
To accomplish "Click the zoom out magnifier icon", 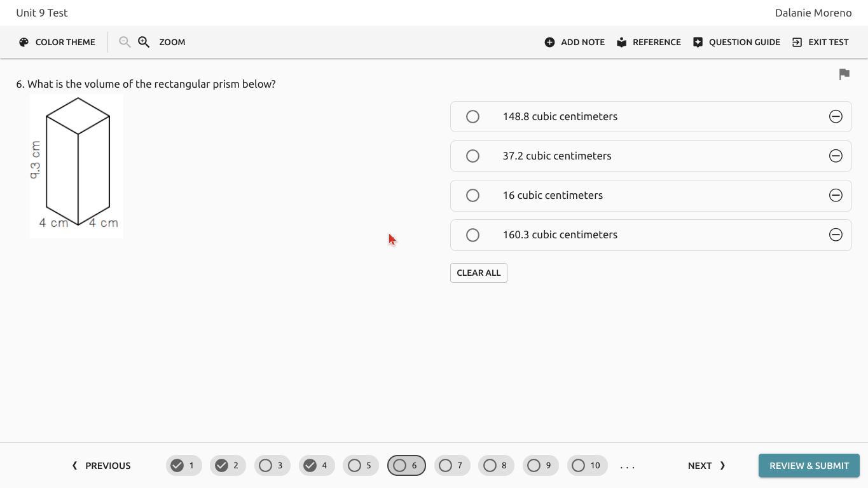I will pyautogui.click(x=125, y=42).
